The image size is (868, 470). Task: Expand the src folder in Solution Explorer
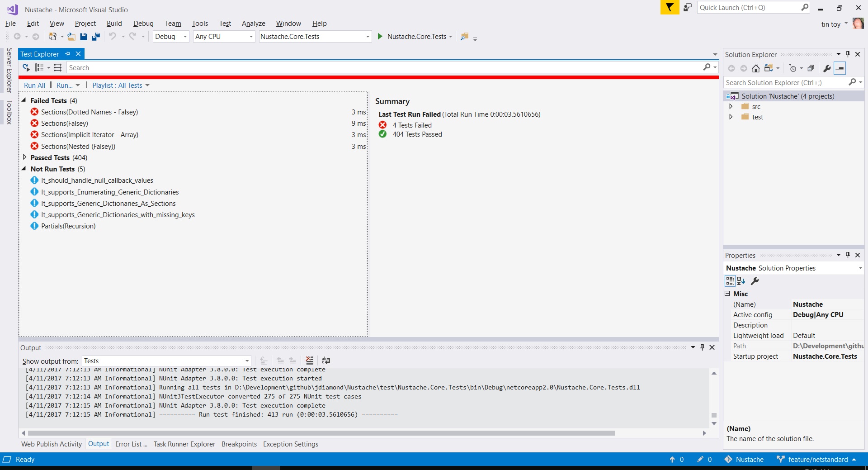pos(731,107)
